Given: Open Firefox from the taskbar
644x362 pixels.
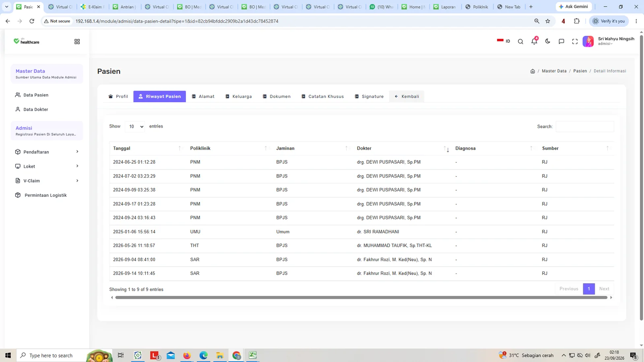Looking at the screenshot, I should click(187, 355).
